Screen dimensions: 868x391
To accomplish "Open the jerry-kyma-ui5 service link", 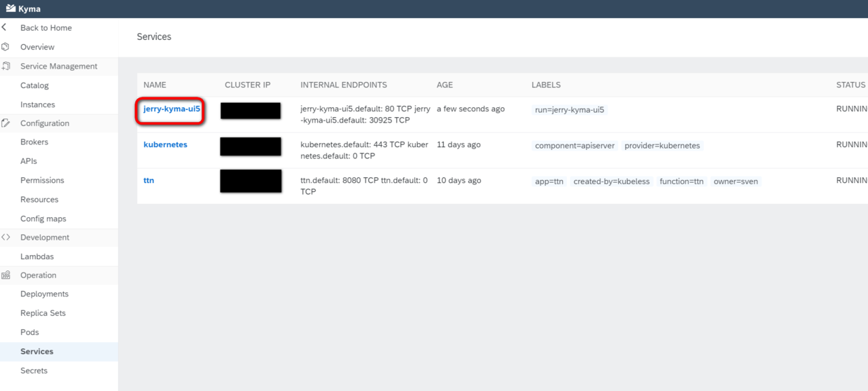I will click(171, 109).
